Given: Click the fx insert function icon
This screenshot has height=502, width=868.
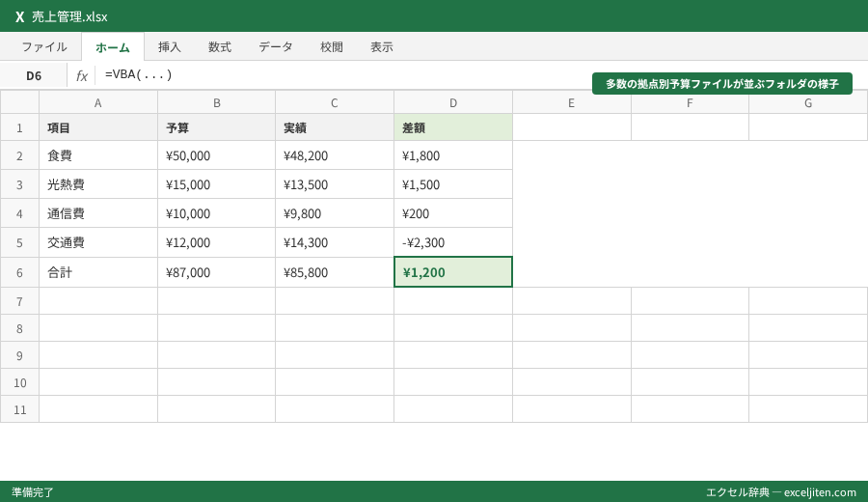Looking at the screenshot, I should coord(81,75).
